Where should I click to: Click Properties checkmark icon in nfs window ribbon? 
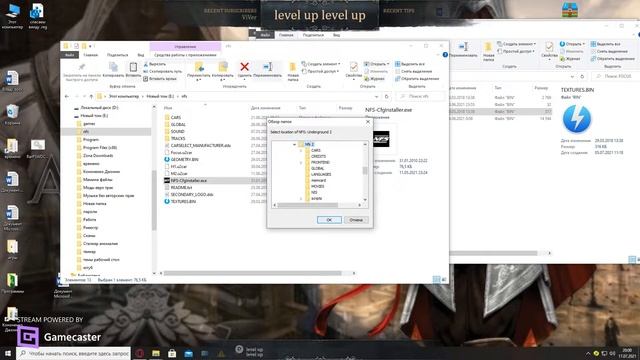(353, 67)
